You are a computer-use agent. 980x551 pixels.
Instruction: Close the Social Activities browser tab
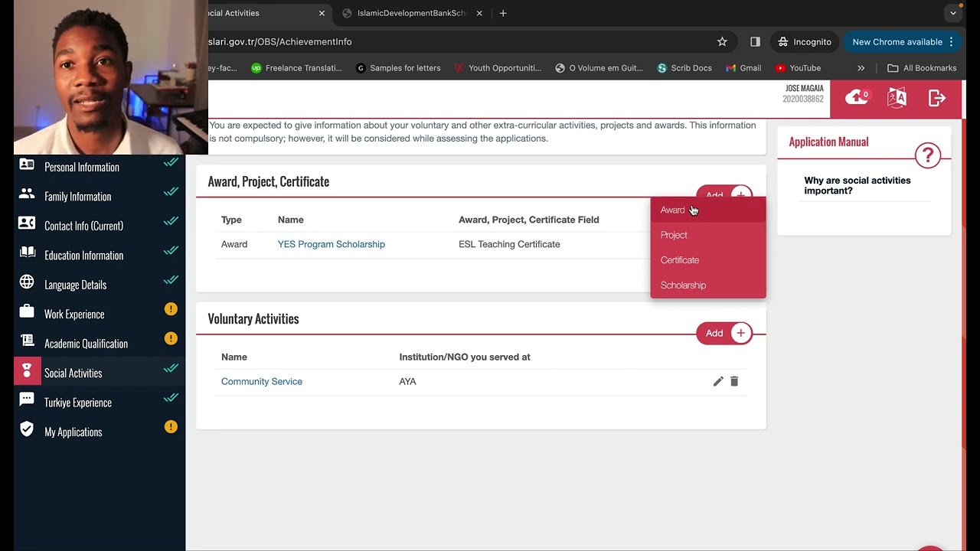pos(322,13)
